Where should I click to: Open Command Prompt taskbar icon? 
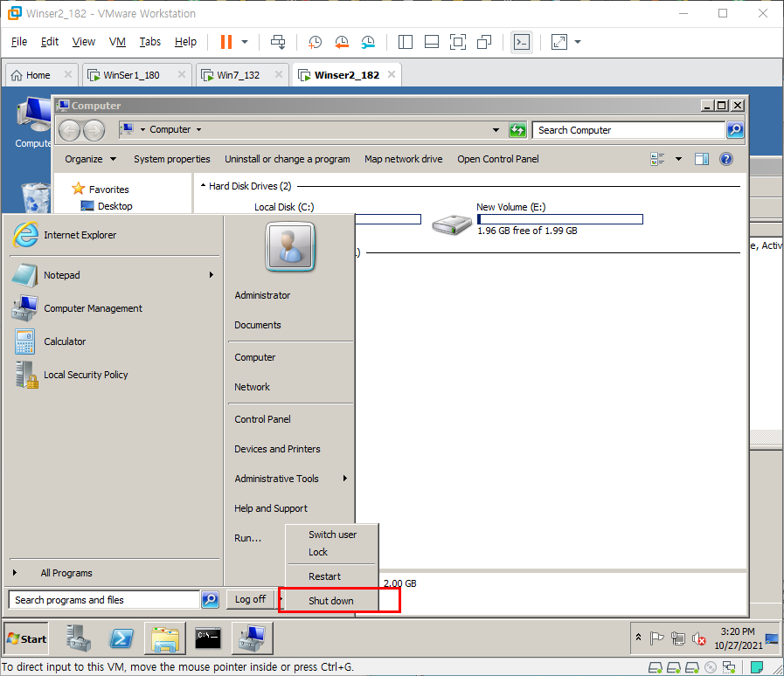tap(208, 638)
